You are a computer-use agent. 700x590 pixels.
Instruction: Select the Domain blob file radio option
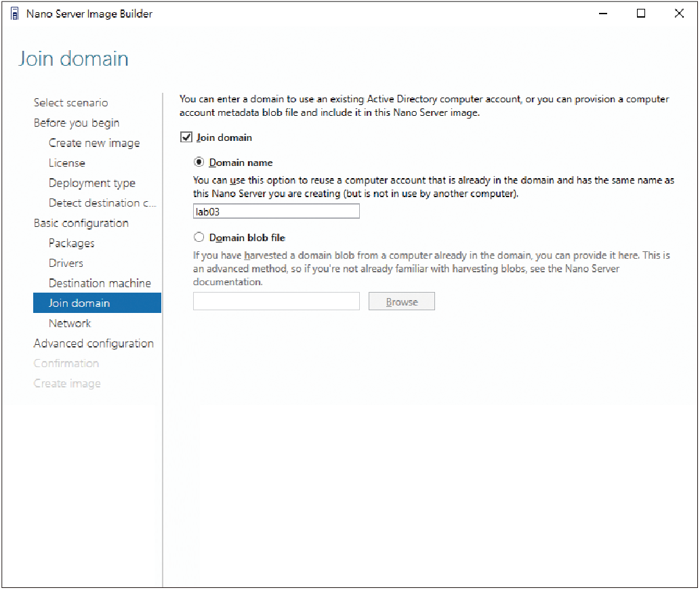click(199, 237)
